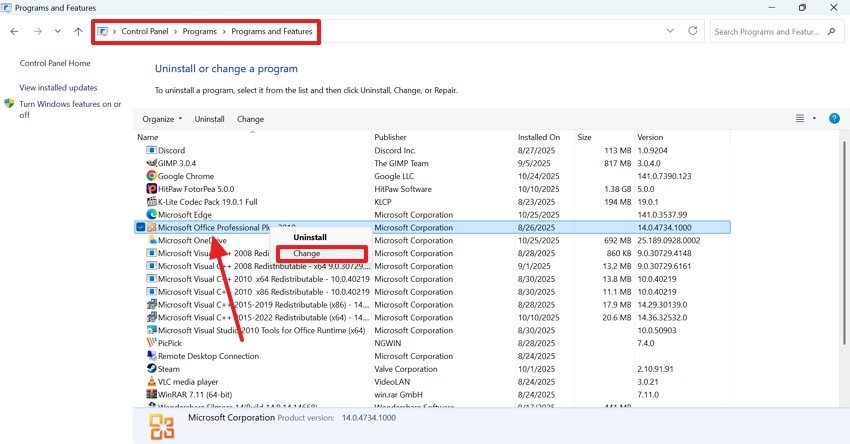Expand the chevron after Control Panel breadcrumb

coord(176,31)
